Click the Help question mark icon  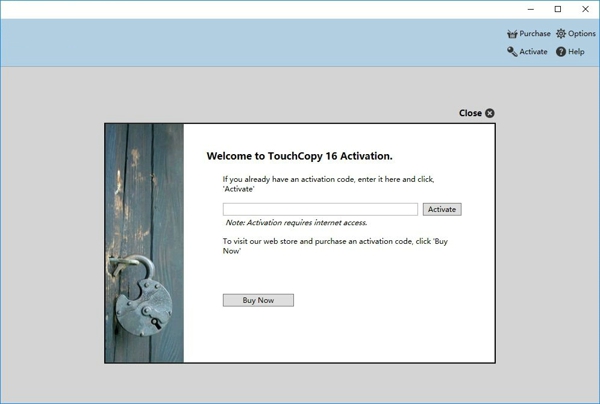pos(561,52)
